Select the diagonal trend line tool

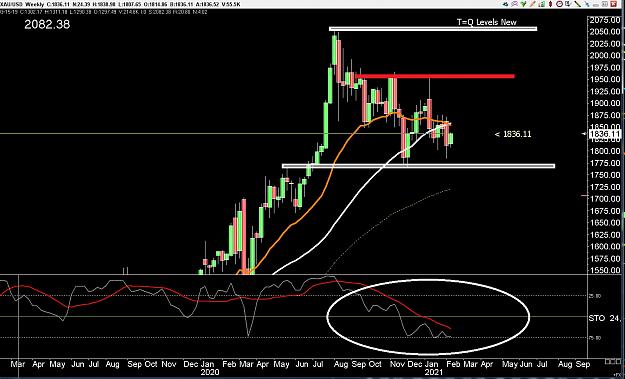(x=578, y=4)
